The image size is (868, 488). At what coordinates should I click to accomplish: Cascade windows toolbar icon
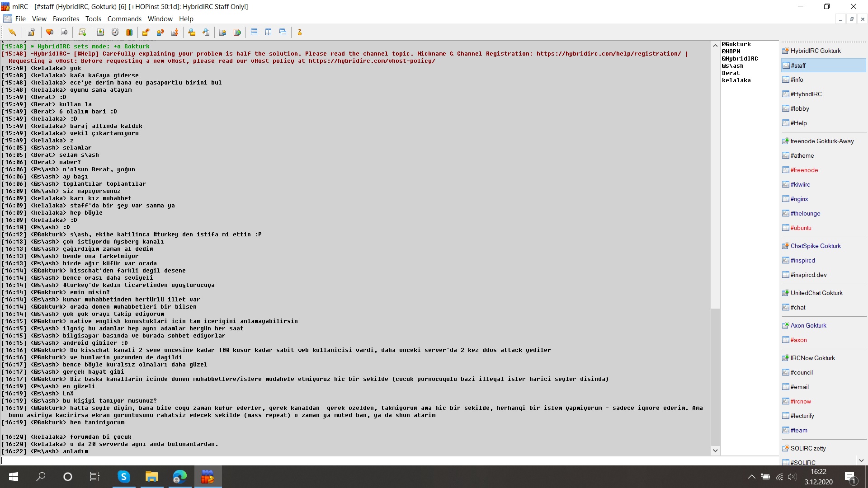(x=283, y=32)
